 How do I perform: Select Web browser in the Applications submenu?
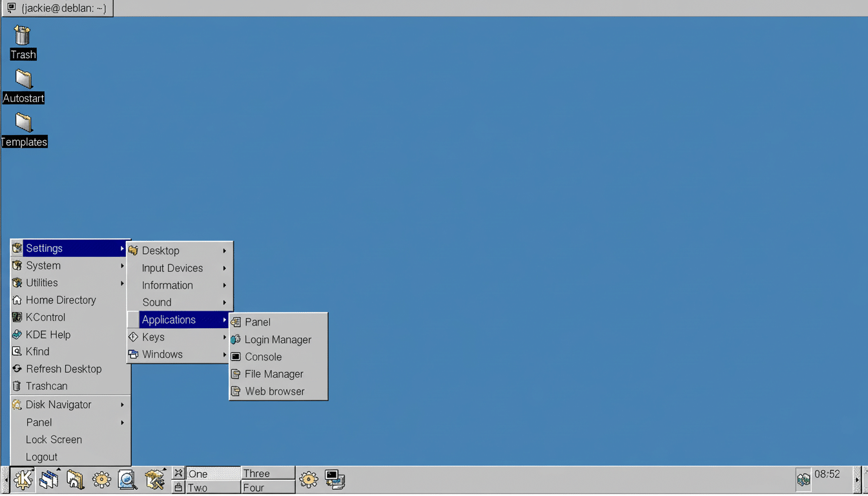274,391
